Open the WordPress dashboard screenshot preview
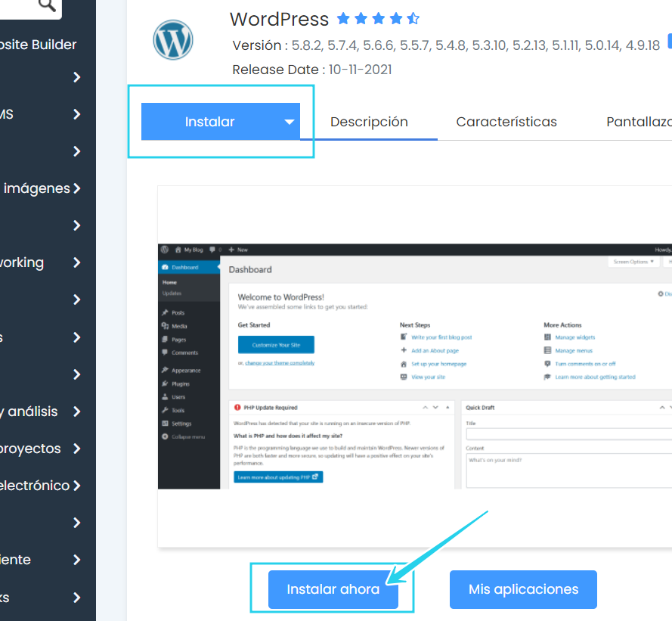 pos(415,366)
